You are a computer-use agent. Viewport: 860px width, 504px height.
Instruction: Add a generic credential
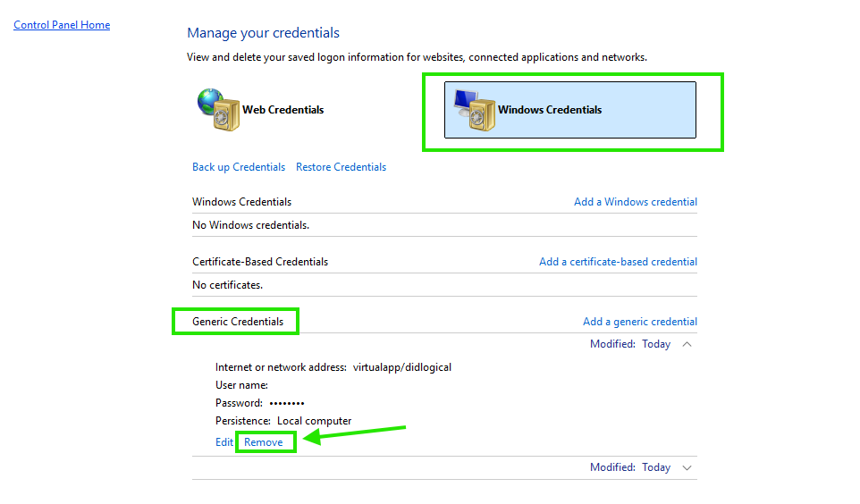click(640, 322)
